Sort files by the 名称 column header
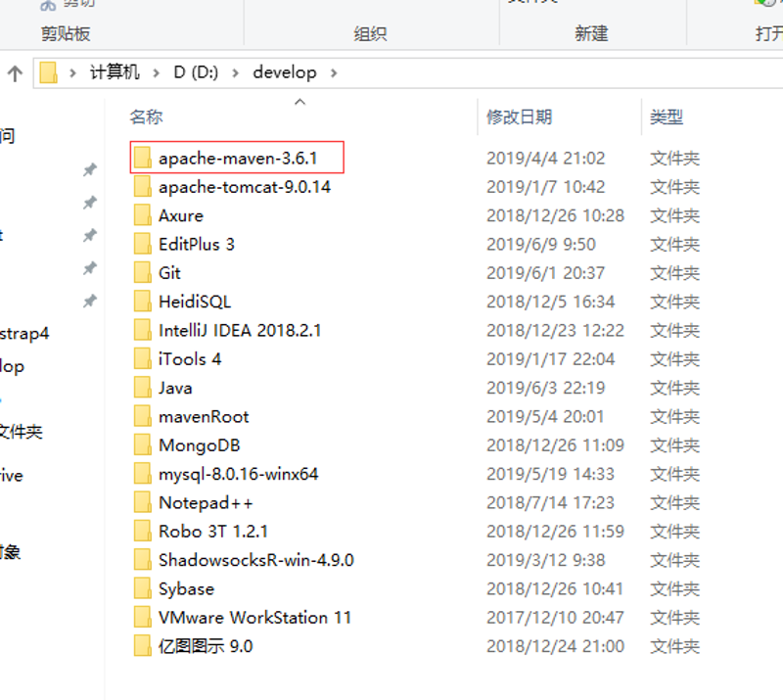 click(146, 117)
